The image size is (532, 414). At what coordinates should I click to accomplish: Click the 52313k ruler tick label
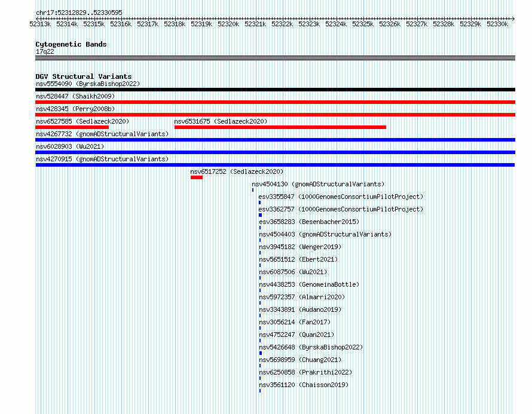pyautogui.click(x=40, y=24)
